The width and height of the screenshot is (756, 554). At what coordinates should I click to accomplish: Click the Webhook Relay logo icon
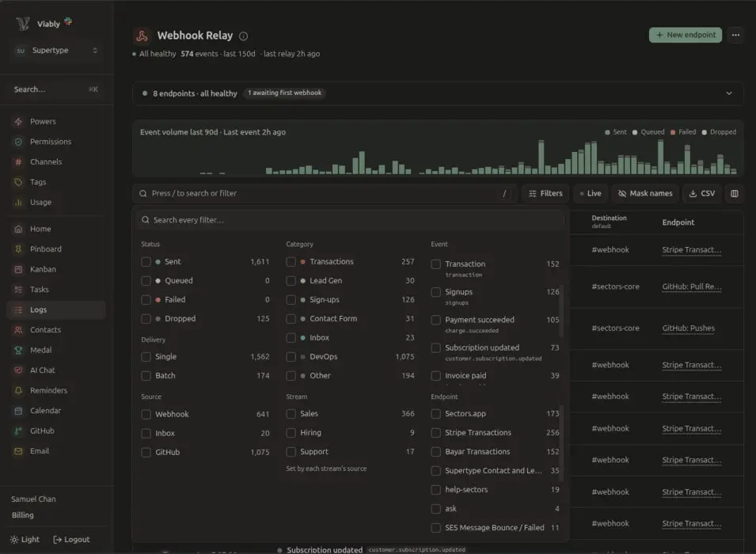click(x=142, y=36)
